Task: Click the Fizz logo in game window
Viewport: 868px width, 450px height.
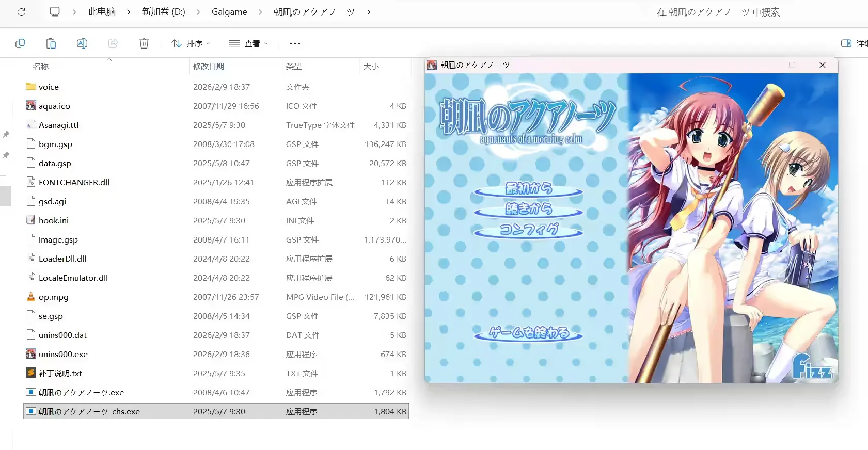Action: (812, 366)
